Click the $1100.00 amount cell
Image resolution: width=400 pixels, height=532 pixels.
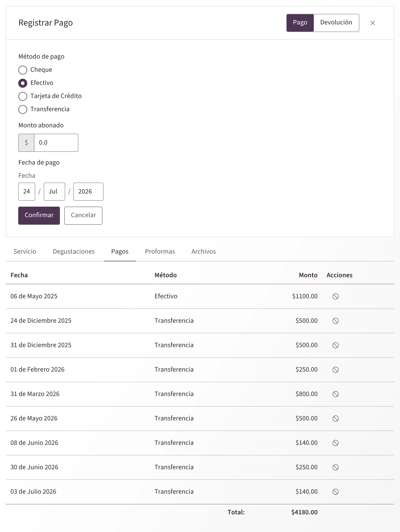(305, 296)
